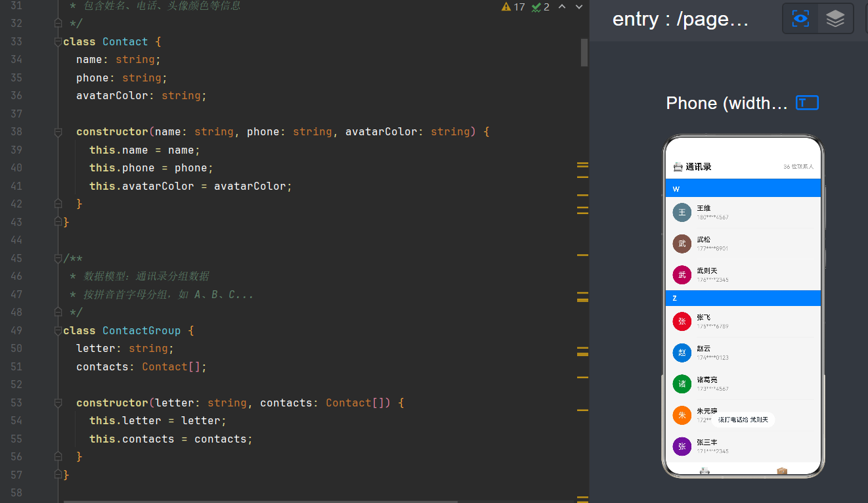Open the multi-profile layers icon in previewer
The height and width of the screenshot is (503, 868).
(x=835, y=19)
